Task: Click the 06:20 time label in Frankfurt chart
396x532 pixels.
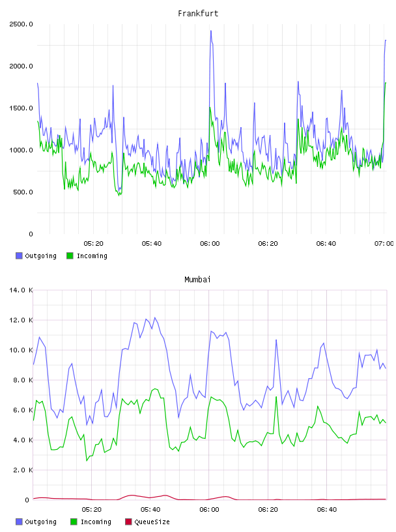Action: point(268,244)
